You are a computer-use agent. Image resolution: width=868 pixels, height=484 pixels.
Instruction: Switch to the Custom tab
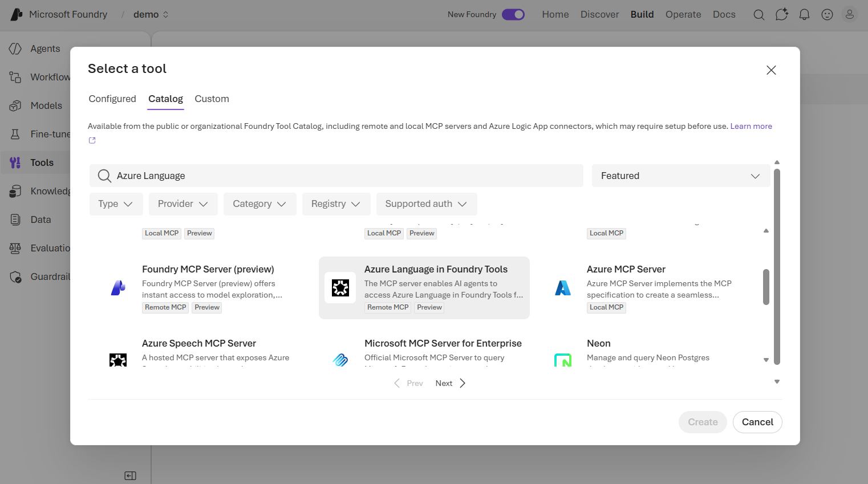212,99
